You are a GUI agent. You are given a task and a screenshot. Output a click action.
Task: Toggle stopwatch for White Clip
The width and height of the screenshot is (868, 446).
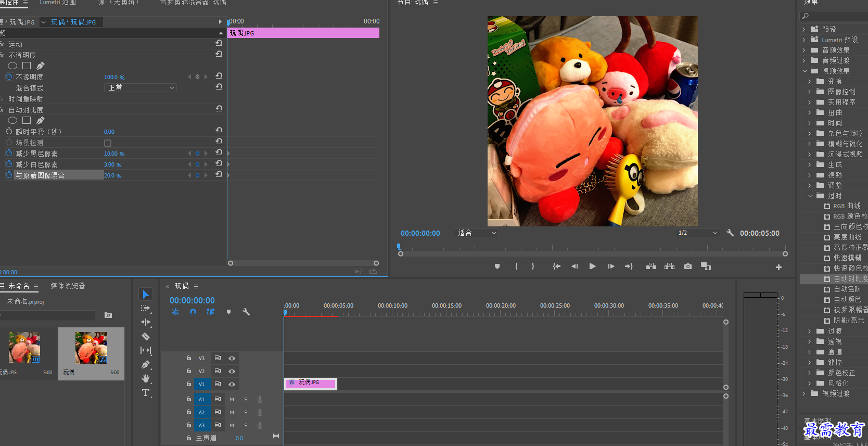click(9, 164)
